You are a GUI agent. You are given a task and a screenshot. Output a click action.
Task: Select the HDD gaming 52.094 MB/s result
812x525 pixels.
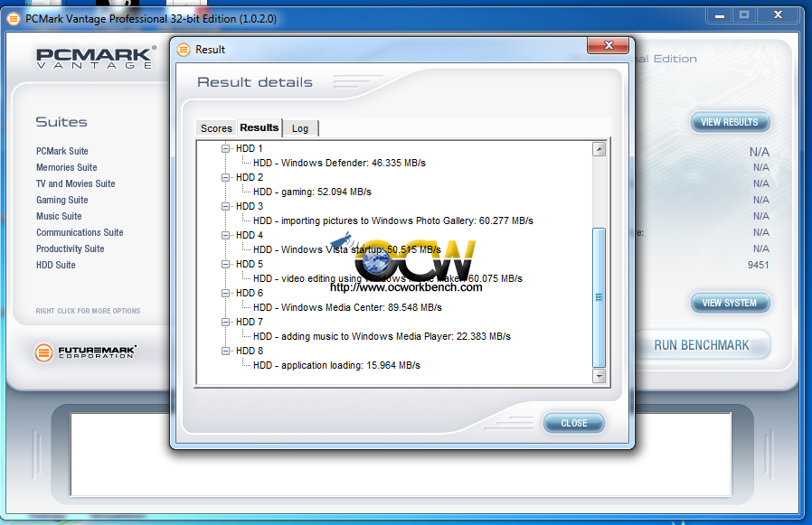[312, 192]
